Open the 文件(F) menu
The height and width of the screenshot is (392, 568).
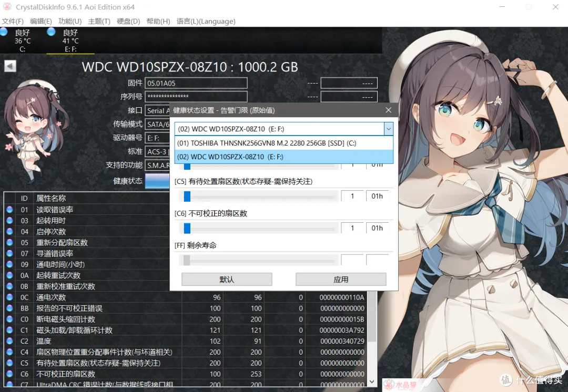tap(13, 22)
